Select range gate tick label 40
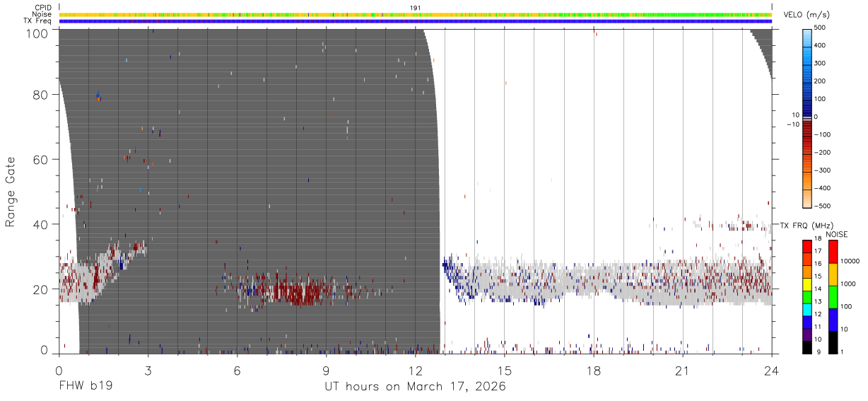868x401 pixels. click(40, 224)
